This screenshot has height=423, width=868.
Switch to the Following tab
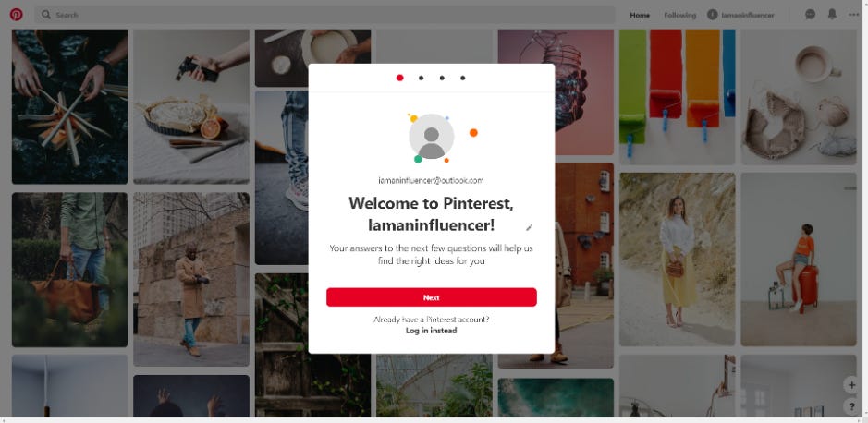[679, 15]
